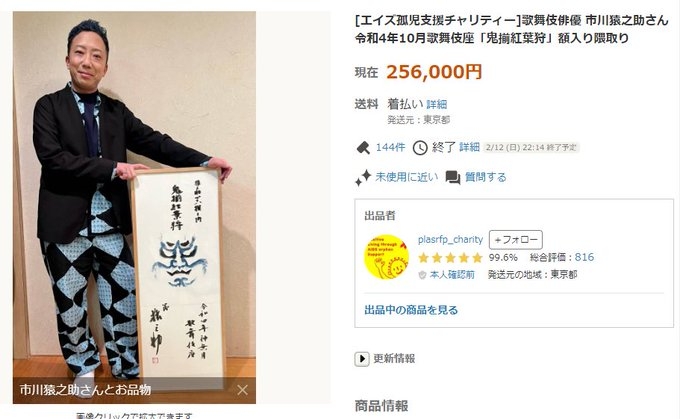The width and height of the screenshot is (680, 419).
Task: View 出品中の商品を見る listings
Action: tap(411, 310)
